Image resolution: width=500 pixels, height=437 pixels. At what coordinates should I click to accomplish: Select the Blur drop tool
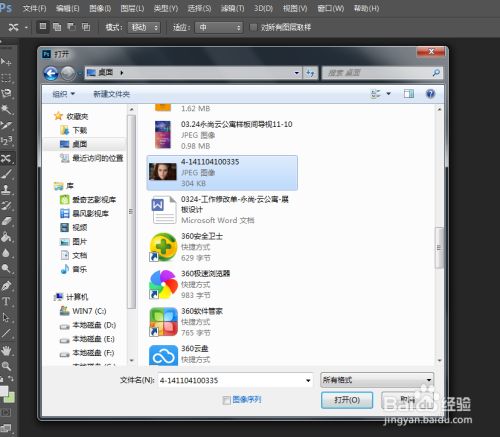click(6, 253)
